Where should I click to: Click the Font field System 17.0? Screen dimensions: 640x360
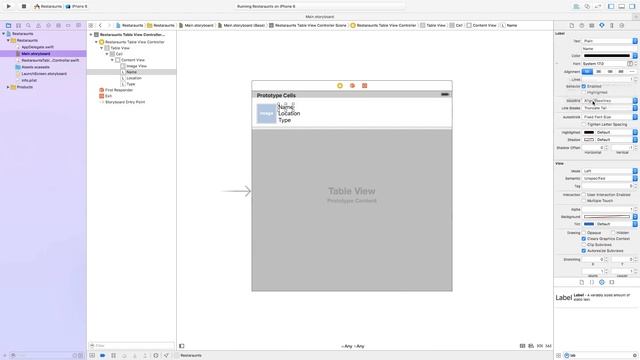click(604, 64)
